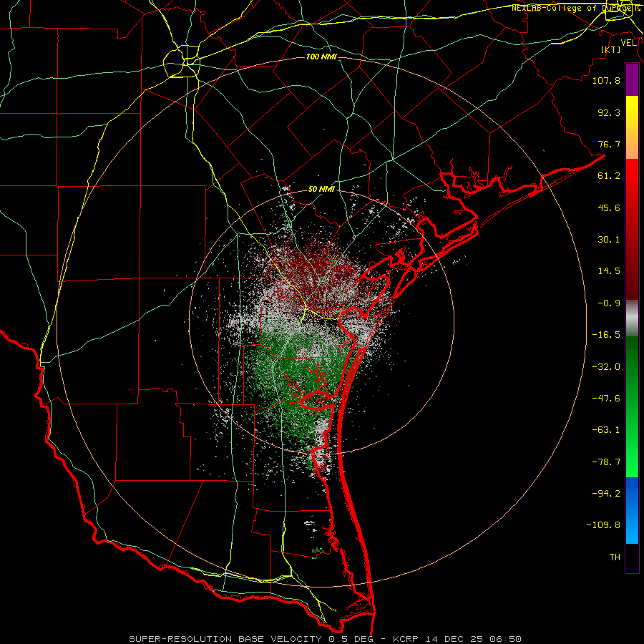This screenshot has width=644, height=644.
Task: Select the 30.1 legend value
Action: [x=609, y=240]
